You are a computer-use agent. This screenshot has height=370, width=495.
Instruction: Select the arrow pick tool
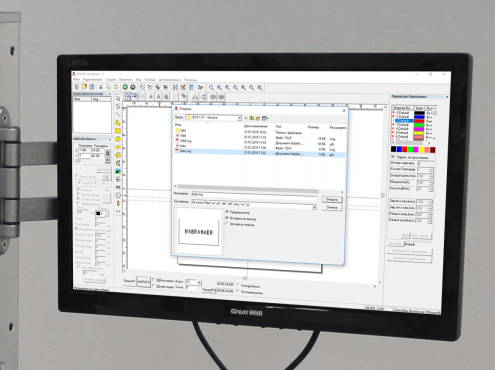(118, 99)
